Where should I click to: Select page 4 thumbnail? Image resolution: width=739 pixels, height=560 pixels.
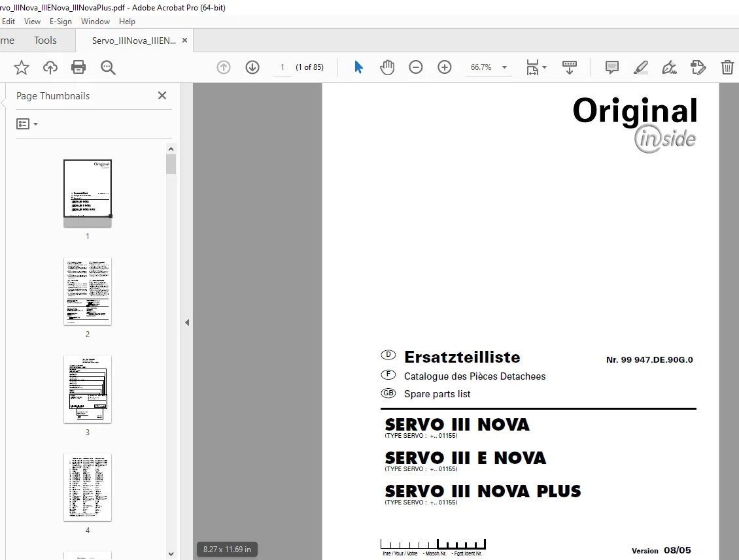pos(88,487)
